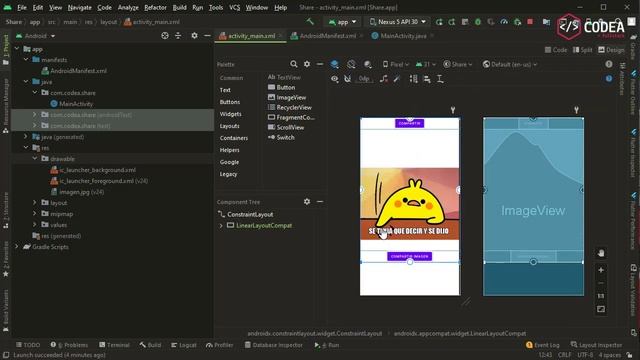Open Palette search magnifier
Screen dimensions: 640x360
(293, 64)
